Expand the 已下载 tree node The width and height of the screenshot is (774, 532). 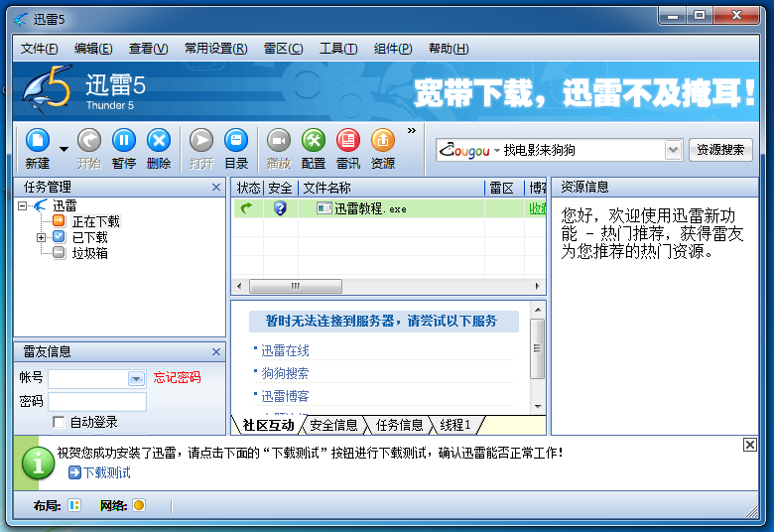(x=41, y=237)
